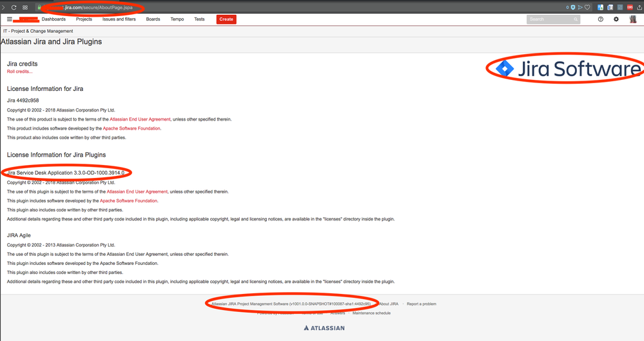644x341 pixels.
Task: Click the search magnifier icon
Action: (576, 19)
